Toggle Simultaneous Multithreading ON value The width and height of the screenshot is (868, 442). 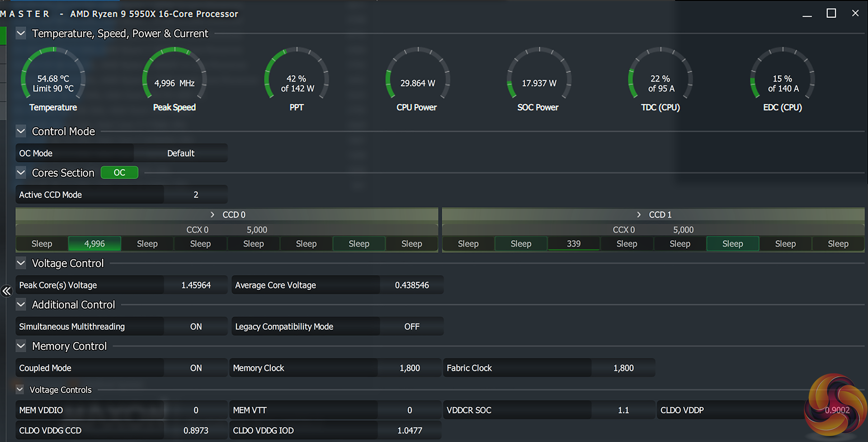tap(196, 326)
